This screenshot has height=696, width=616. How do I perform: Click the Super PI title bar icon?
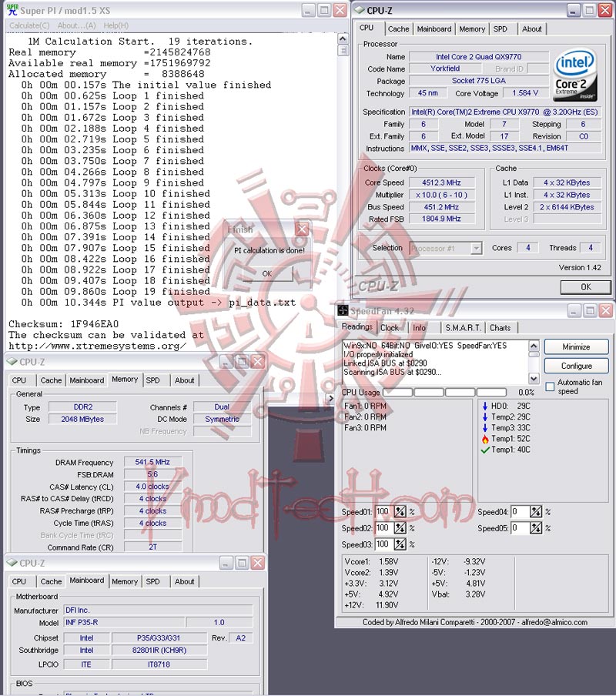(x=12, y=10)
